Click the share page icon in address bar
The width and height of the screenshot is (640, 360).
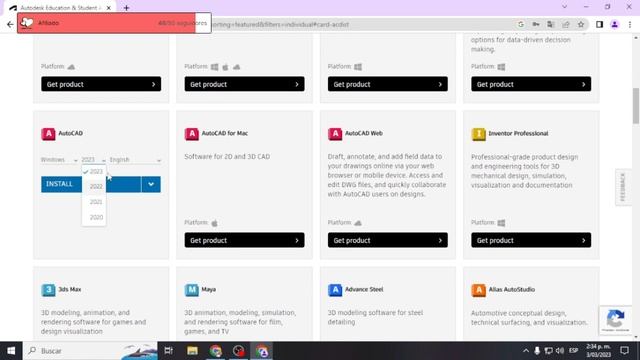(566, 24)
